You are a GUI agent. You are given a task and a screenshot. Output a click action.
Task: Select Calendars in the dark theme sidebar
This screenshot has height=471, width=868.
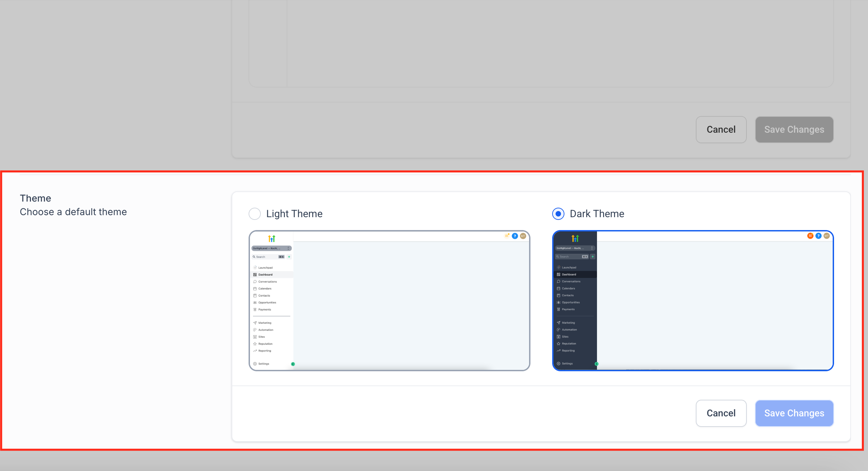pos(568,288)
